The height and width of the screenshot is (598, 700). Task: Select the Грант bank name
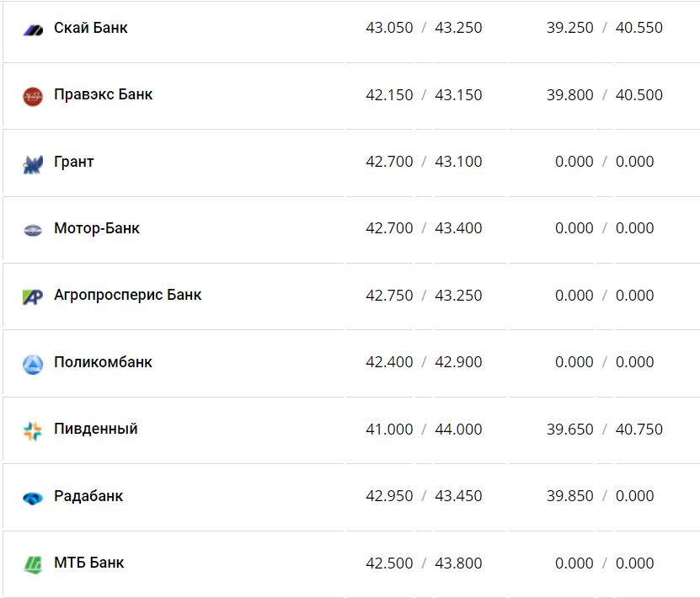click(x=74, y=162)
